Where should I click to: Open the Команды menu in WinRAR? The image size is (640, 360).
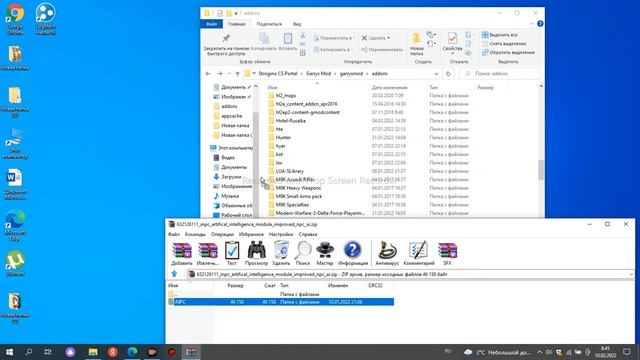click(x=195, y=234)
